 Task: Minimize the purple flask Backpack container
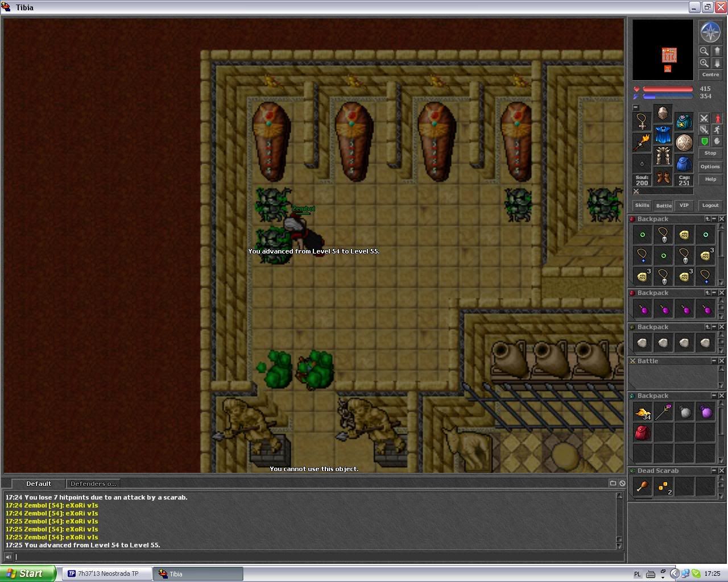pyautogui.click(x=714, y=293)
